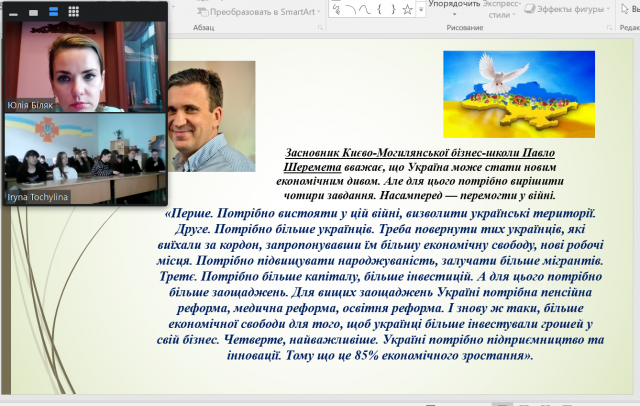Click the line чотири завдання. Насамперед

coord(420,195)
